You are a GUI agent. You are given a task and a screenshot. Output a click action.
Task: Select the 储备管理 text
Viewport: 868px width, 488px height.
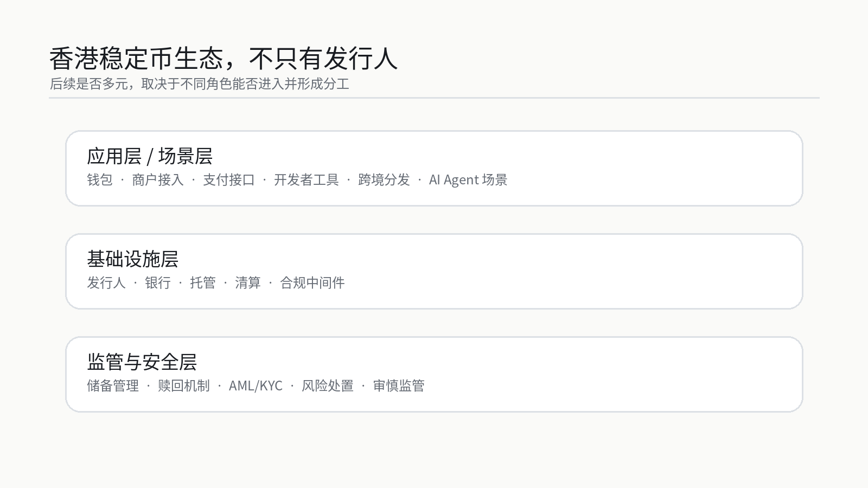coord(113,386)
